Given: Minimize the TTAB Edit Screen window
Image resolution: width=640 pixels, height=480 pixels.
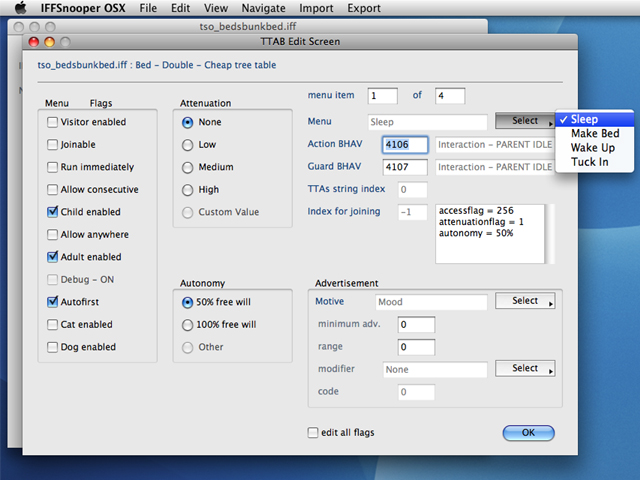Looking at the screenshot, I should coord(49,42).
